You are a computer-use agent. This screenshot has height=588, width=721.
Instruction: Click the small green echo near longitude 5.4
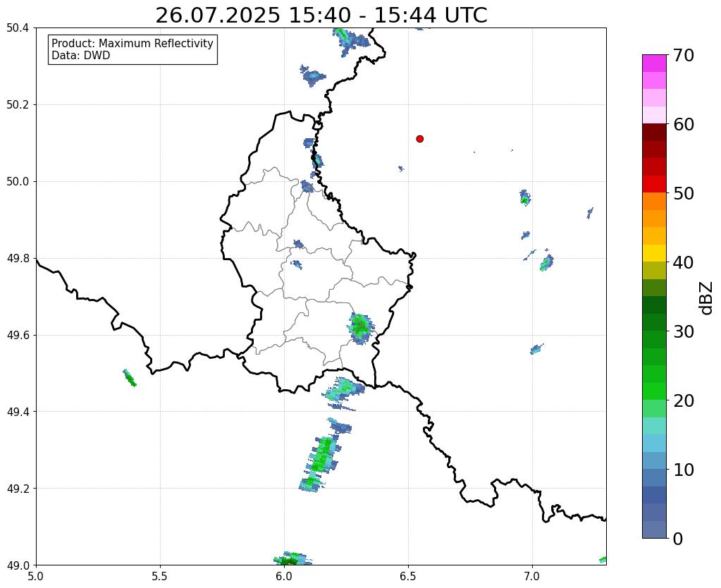[x=129, y=378]
